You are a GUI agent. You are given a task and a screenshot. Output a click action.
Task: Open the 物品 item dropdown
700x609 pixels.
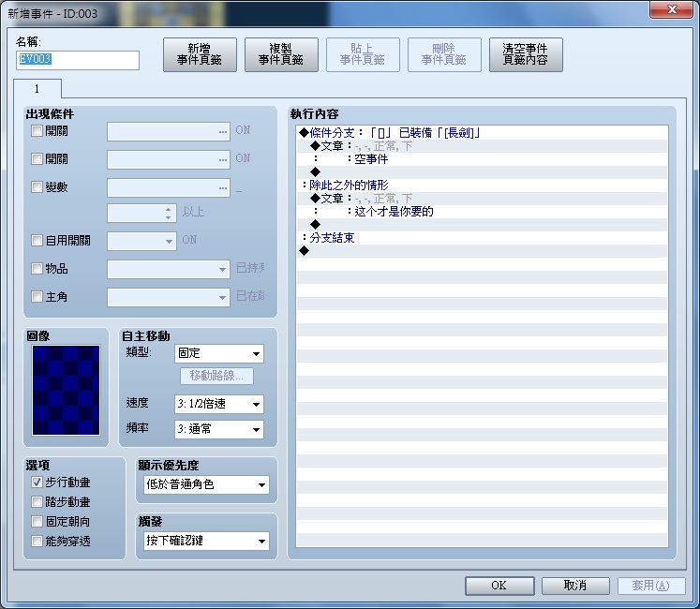(169, 269)
